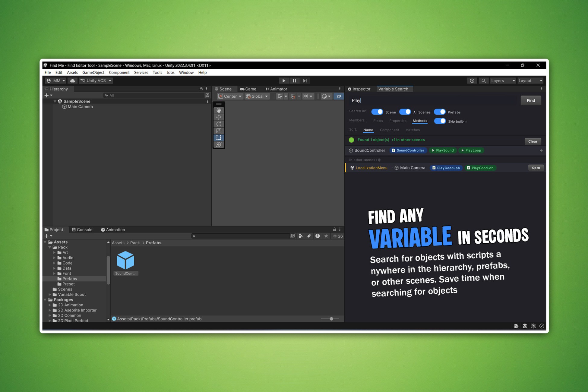Open the global search magnifier icon
The width and height of the screenshot is (588, 392).
tap(483, 81)
